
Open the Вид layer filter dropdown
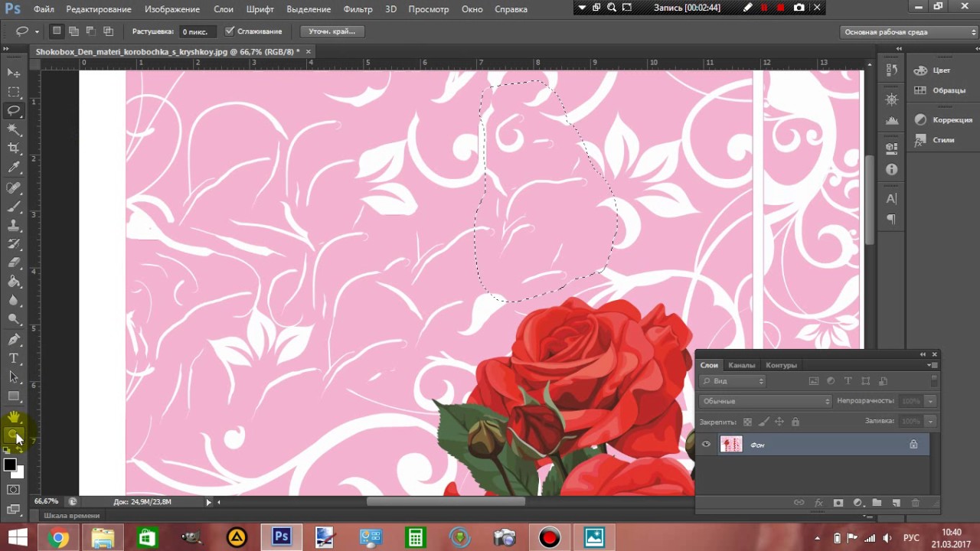click(732, 380)
